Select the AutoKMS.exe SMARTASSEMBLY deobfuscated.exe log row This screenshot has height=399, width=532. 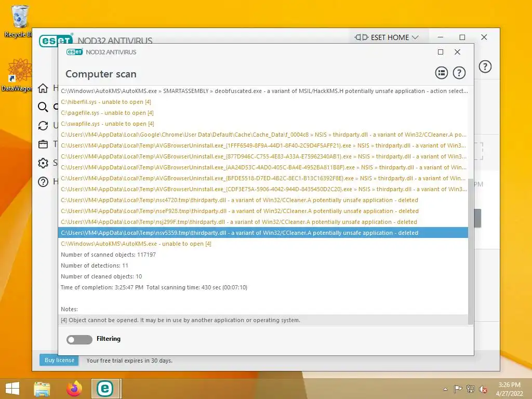point(263,91)
